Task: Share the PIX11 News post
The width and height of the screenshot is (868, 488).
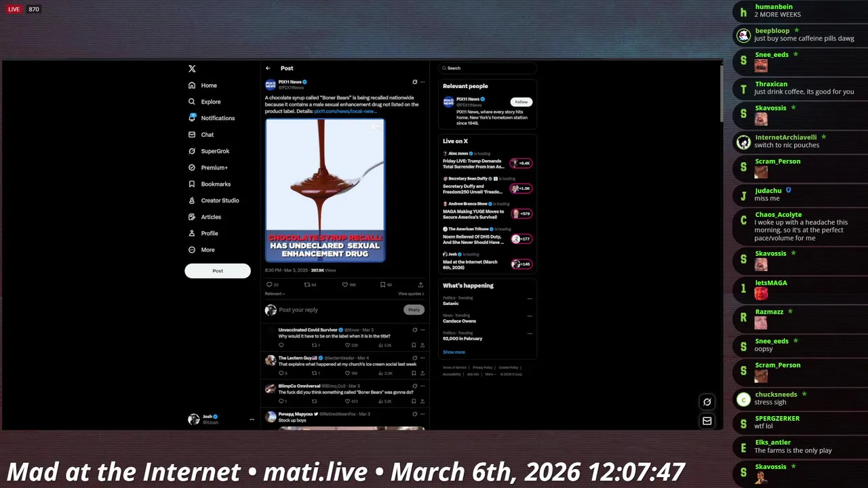Action: (x=420, y=285)
